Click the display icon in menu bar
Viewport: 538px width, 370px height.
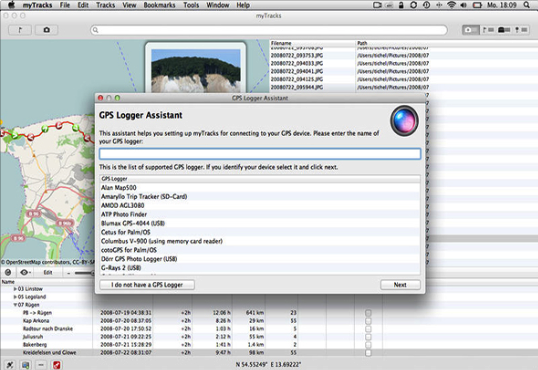point(377,5)
